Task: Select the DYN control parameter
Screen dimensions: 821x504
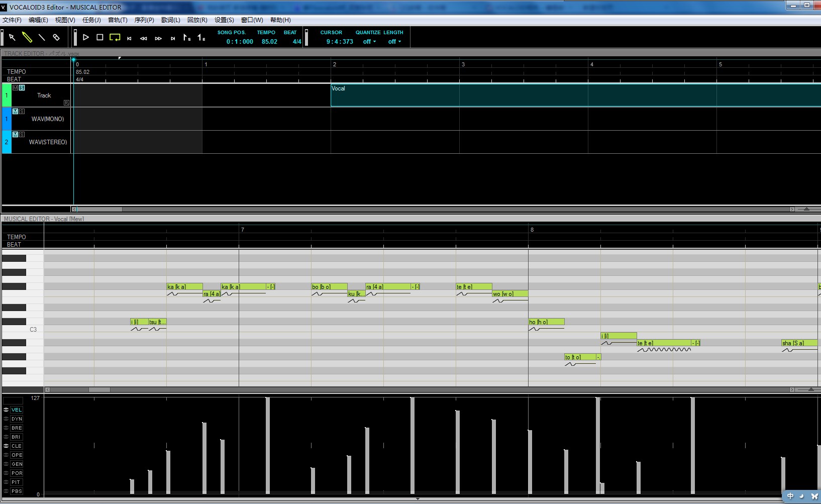Action: click(17, 419)
